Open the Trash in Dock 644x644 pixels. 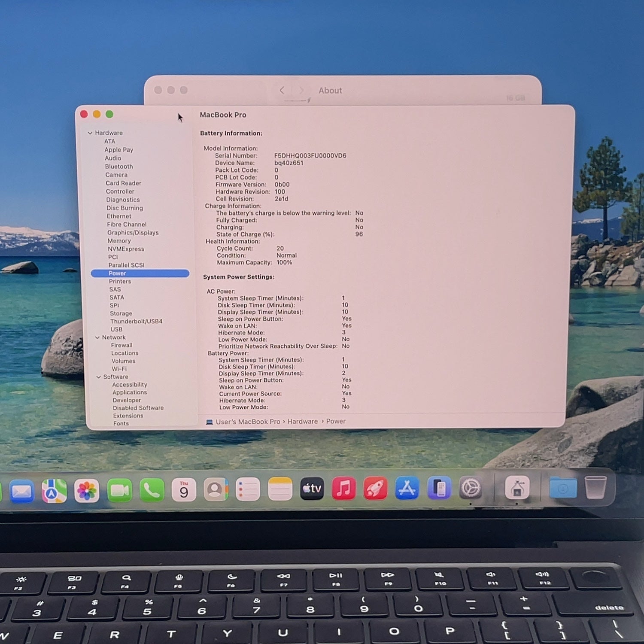596,487
